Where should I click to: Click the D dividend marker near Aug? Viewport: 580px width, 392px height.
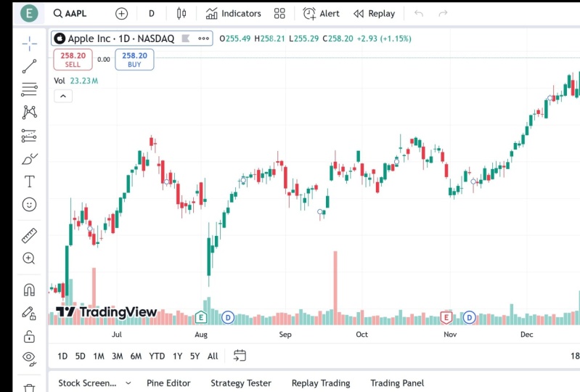[228, 317]
